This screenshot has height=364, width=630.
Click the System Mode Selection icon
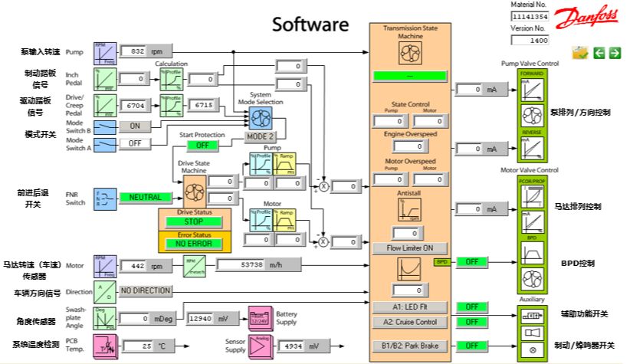(x=260, y=117)
